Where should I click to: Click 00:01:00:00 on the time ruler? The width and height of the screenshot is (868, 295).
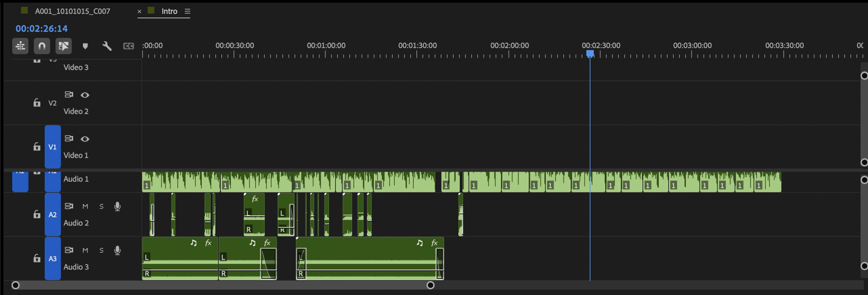326,45
